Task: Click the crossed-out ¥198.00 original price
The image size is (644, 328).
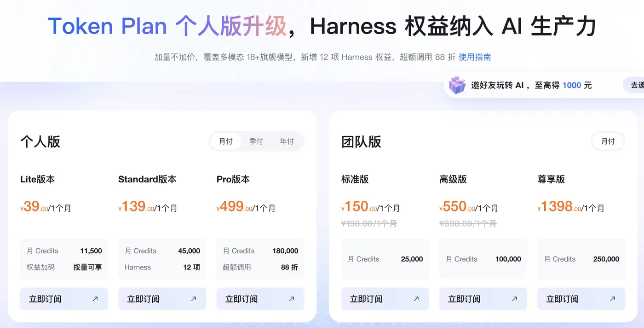Action: 369,223
